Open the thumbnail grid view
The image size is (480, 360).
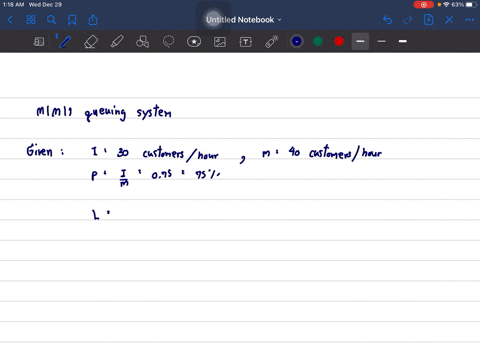tap(31, 20)
